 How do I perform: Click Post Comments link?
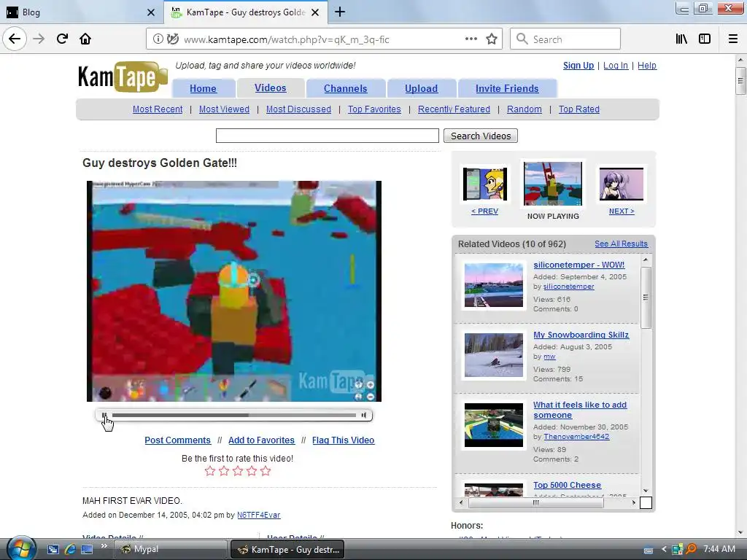[177, 440]
